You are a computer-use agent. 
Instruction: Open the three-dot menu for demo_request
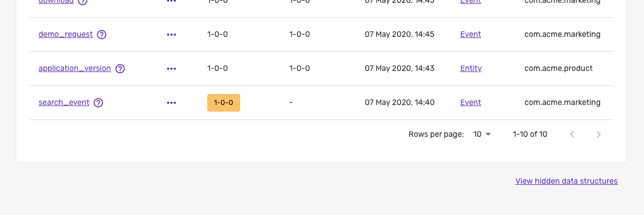point(171,35)
